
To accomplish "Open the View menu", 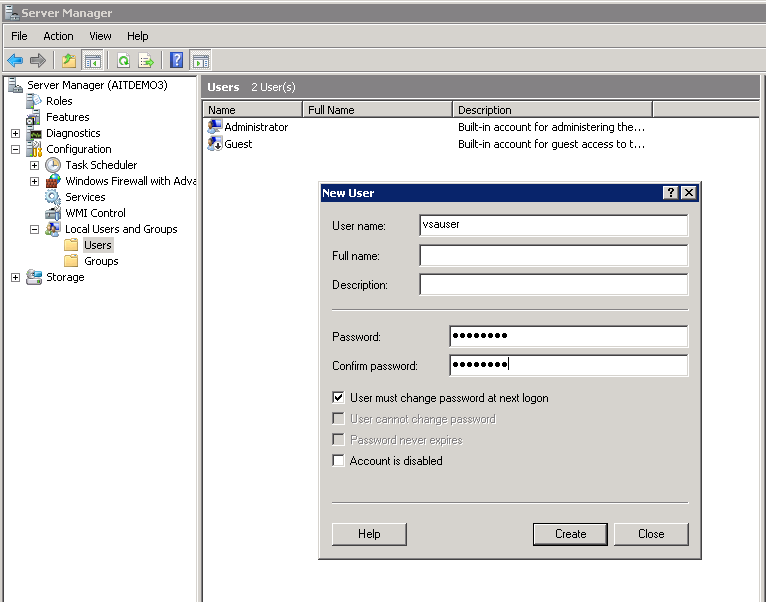I will point(100,36).
